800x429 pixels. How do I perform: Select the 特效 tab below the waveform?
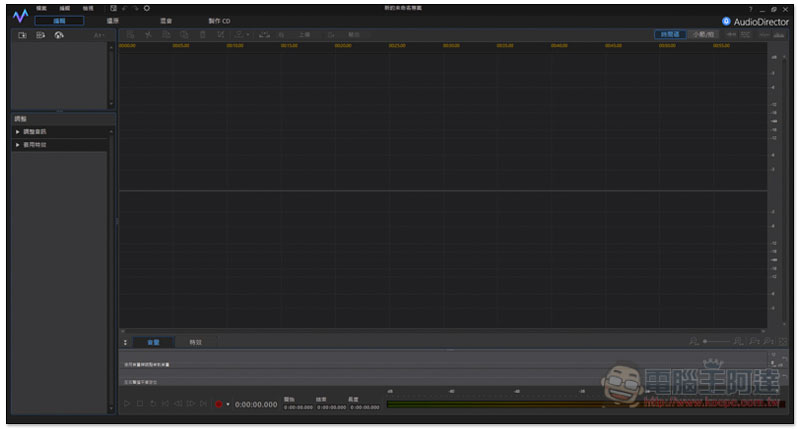[195, 342]
